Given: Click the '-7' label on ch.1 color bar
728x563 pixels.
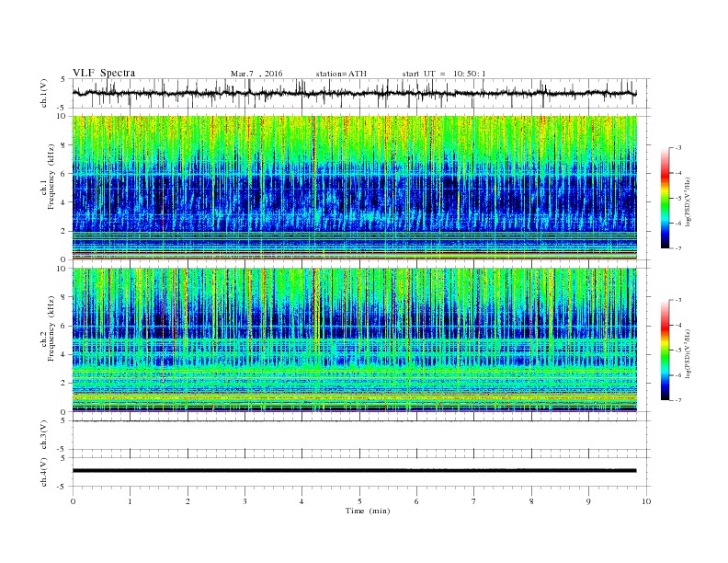Looking at the screenshot, I should [677, 248].
